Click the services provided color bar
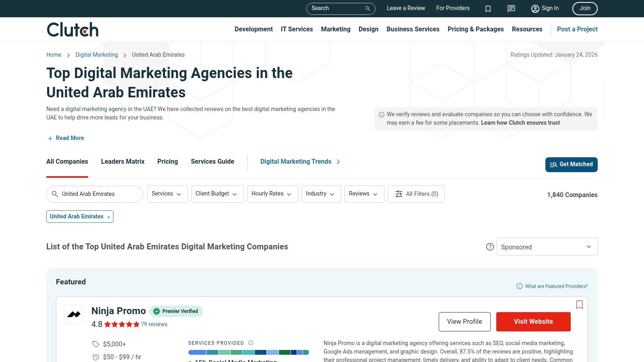The width and height of the screenshot is (644, 362). 248,352
